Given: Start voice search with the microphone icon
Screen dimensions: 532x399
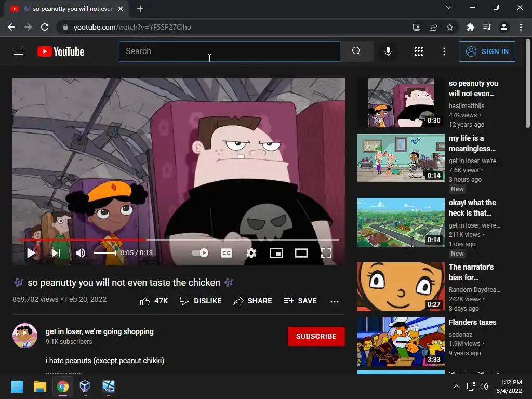Looking at the screenshot, I should pos(388,51).
